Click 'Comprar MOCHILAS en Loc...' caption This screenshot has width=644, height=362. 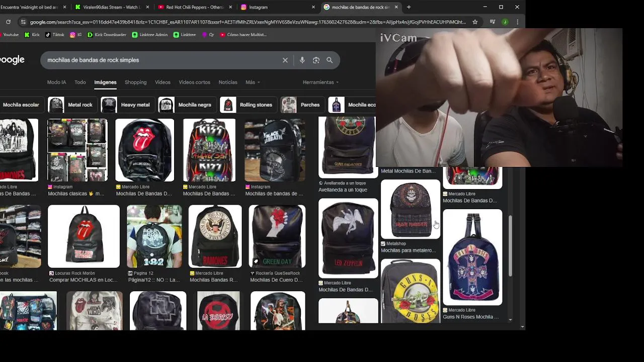[x=84, y=280]
